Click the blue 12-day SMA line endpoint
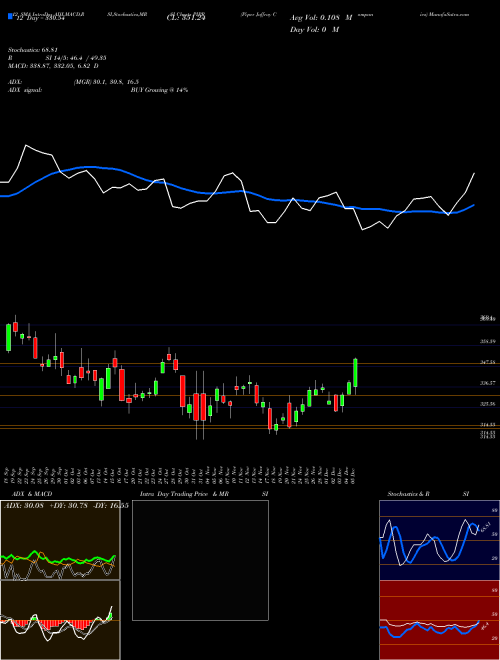Image resolution: width=500 pixels, height=660 pixels. point(474,205)
